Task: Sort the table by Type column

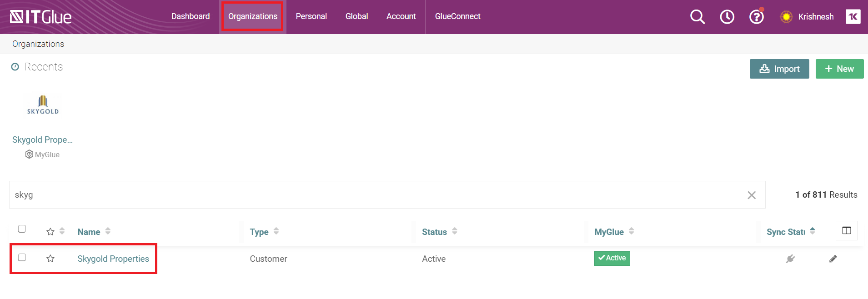Action: [259, 232]
